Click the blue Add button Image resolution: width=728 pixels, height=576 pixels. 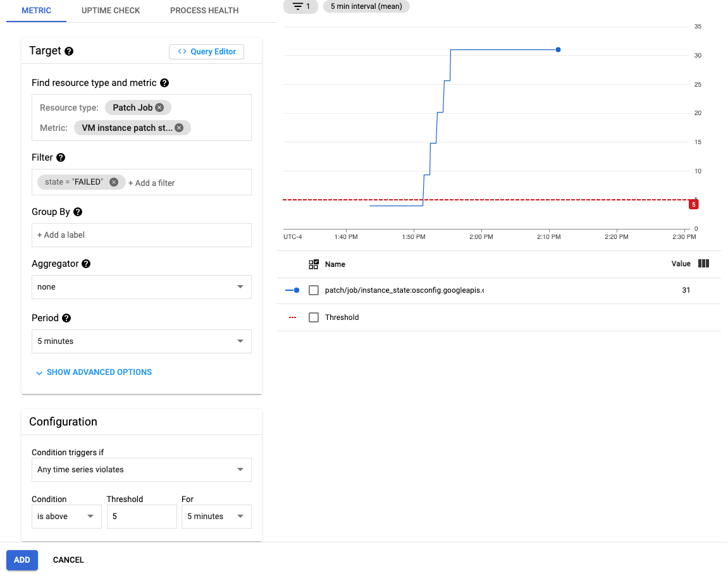(x=22, y=560)
